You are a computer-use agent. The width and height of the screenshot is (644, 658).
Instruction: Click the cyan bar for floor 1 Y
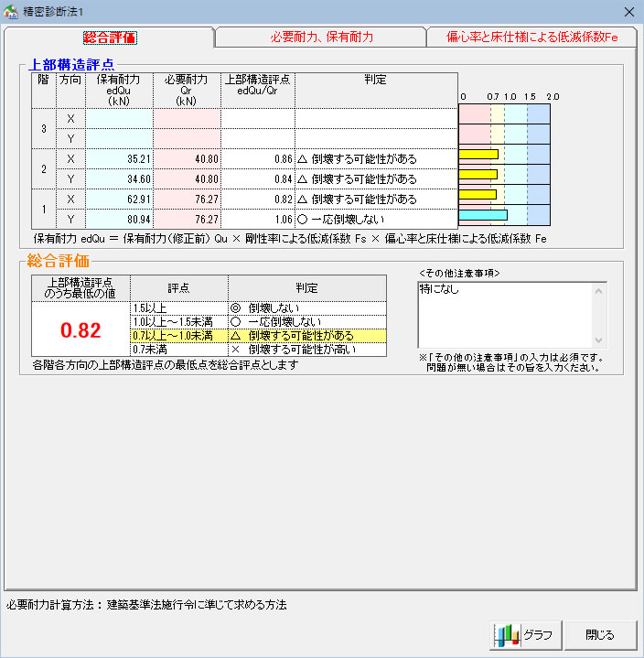coord(483,215)
